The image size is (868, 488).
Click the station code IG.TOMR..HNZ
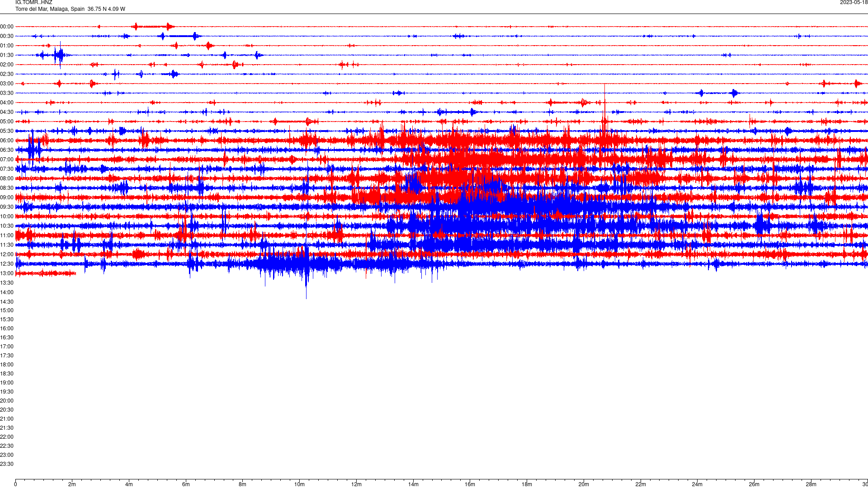34,3
